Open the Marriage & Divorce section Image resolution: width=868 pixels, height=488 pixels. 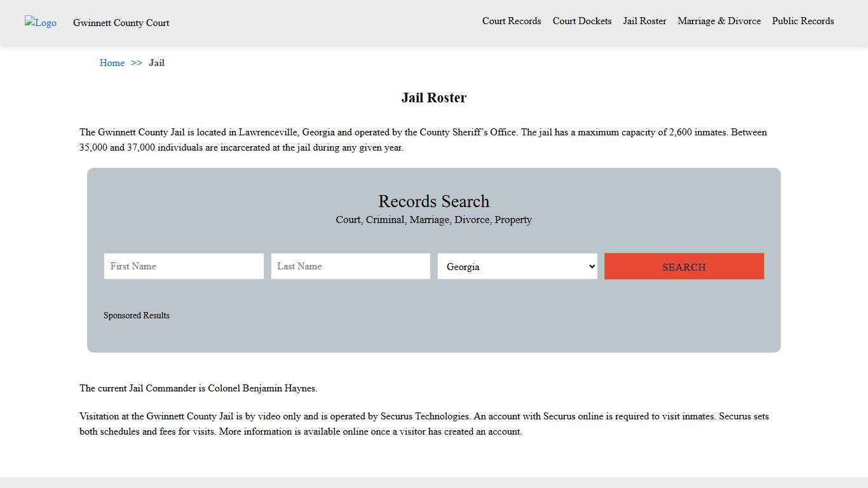click(719, 21)
